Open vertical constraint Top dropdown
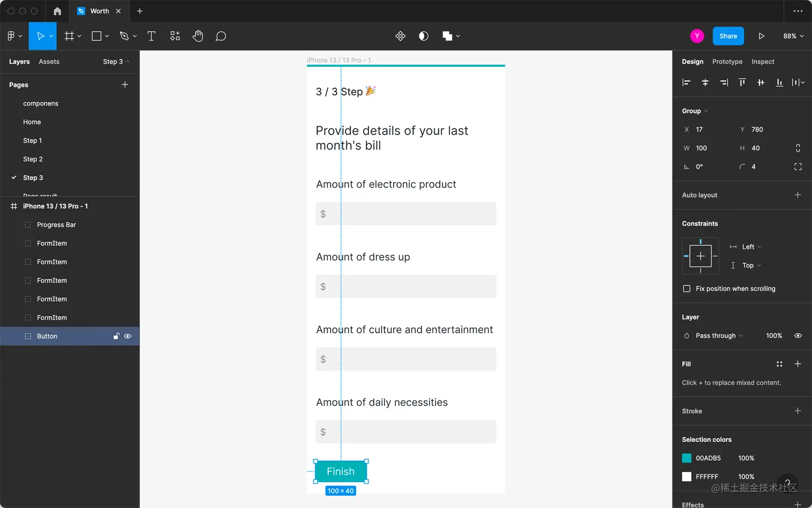 [751, 265]
